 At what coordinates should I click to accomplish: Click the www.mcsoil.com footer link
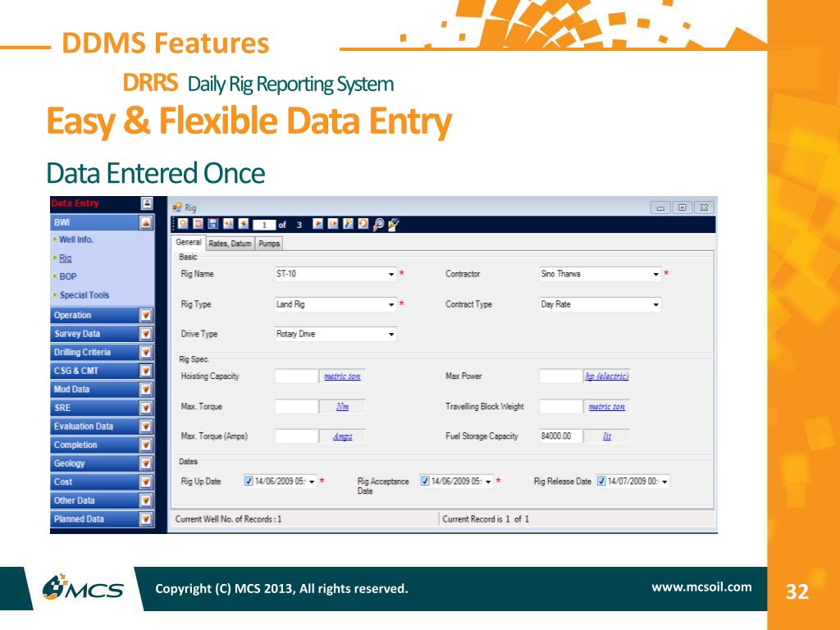[x=701, y=587]
